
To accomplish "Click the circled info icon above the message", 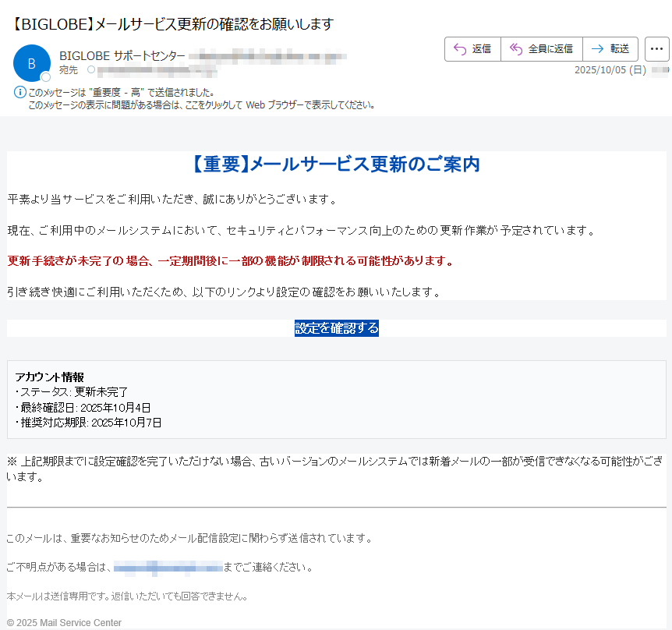I will pos(19,92).
